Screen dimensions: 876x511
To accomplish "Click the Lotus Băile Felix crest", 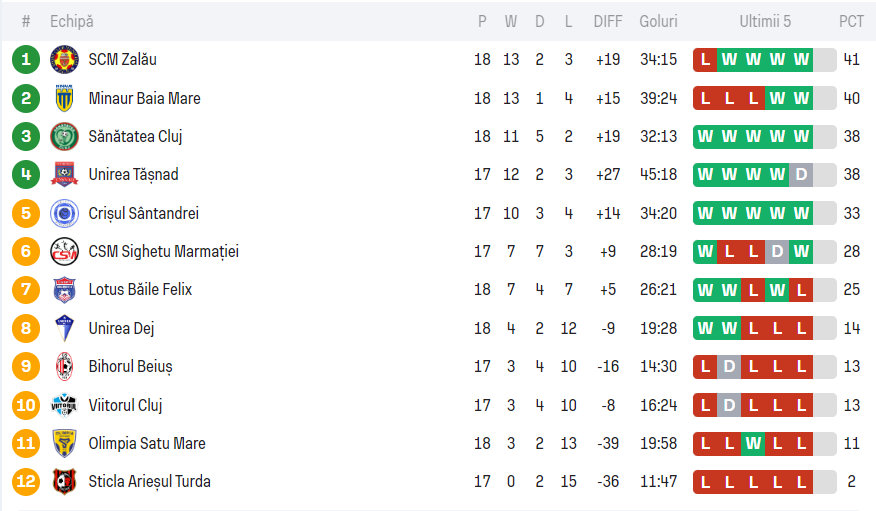I will pyautogui.click(x=64, y=290).
